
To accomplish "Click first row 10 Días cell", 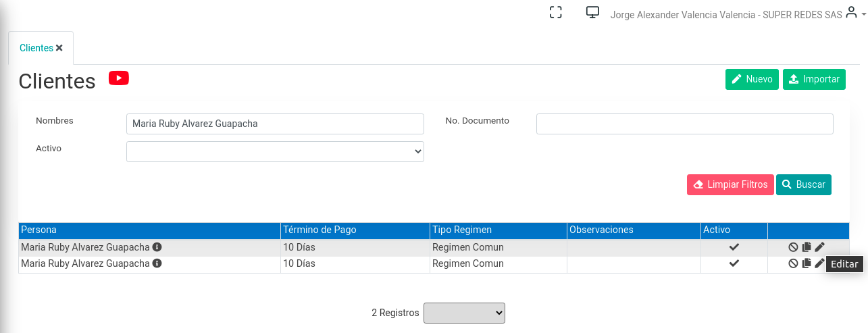I will [355, 247].
